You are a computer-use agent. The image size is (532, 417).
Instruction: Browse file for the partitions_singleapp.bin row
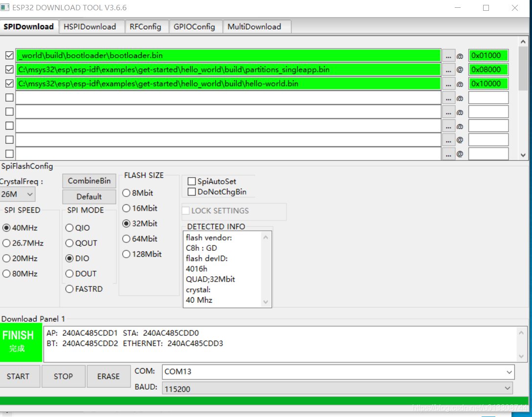448,70
